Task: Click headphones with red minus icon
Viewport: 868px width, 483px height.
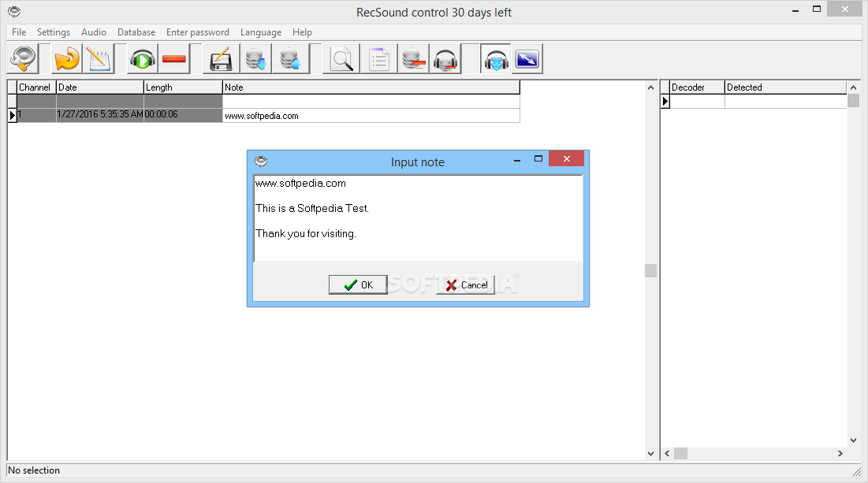Action: tap(445, 58)
